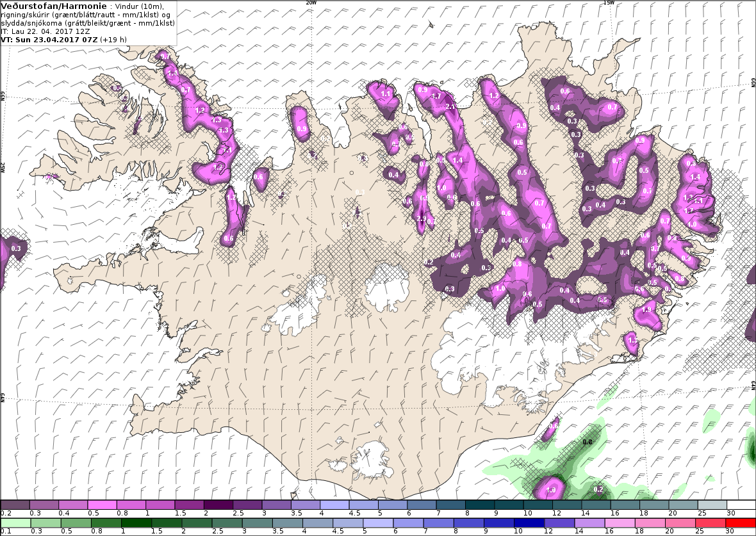The height and width of the screenshot is (536, 756).
Task: Click the '2.5' label under the upper legend
Action: pyautogui.click(x=238, y=514)
